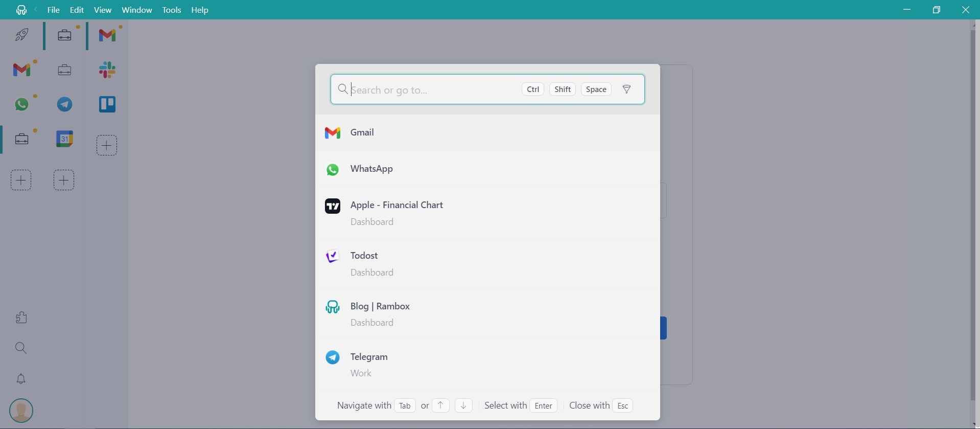Click the dashed add-app button below Google Calendar

64,180
